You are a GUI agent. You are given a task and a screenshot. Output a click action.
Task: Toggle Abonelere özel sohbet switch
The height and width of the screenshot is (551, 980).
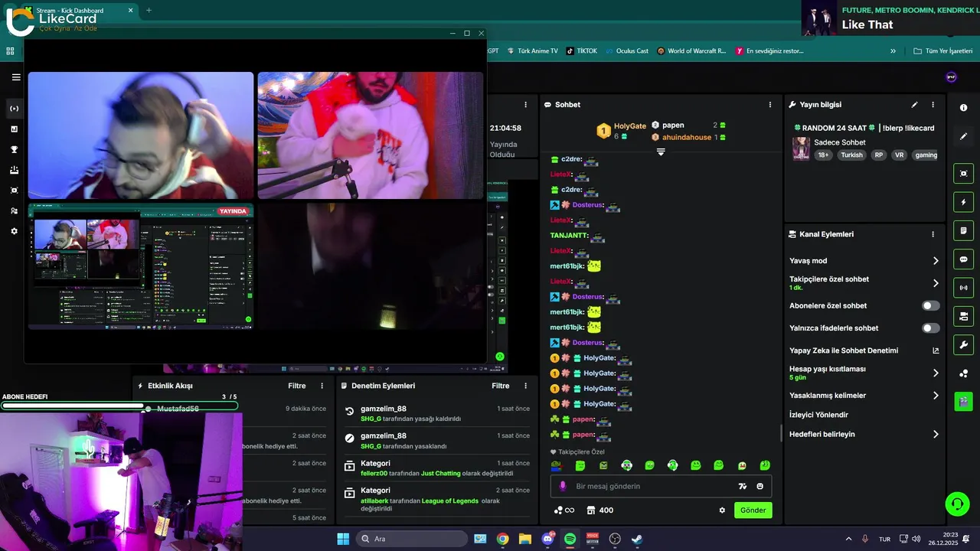(930, 305)
